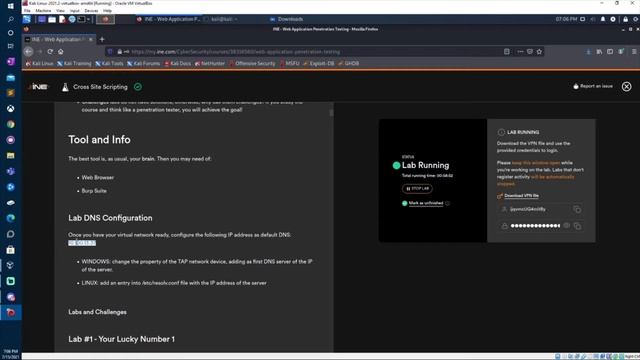Click Report an issue link

click(593, 86)
